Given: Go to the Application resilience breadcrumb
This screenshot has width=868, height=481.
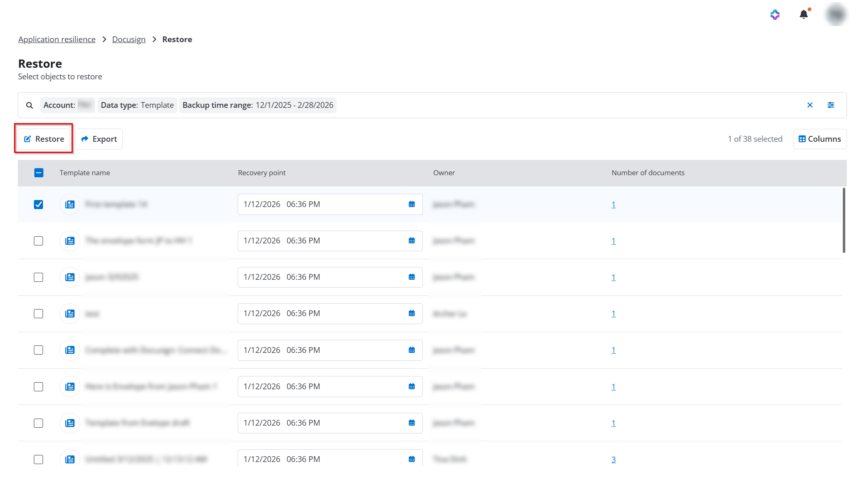Looking at the screenshot, I should click(x=57, y=39).
